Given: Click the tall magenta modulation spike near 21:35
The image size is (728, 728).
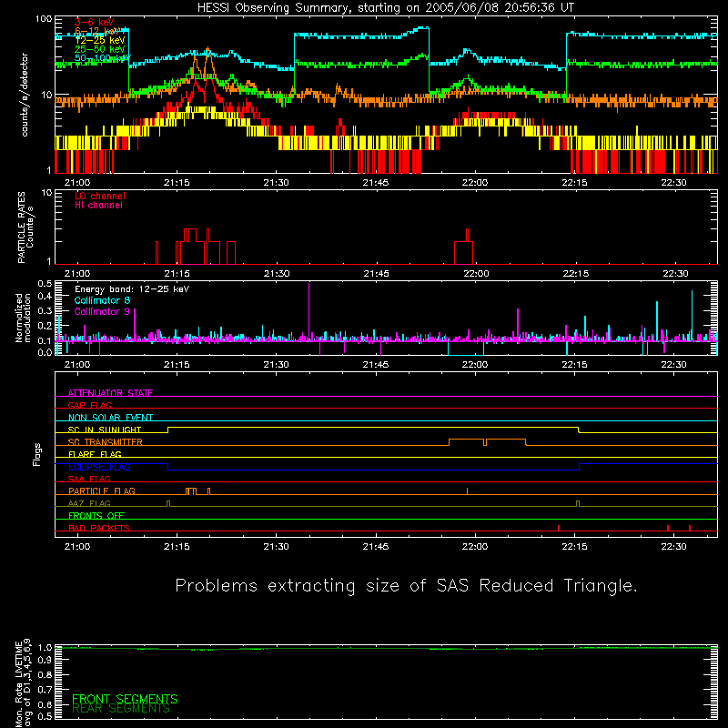Looking at the screenshot, I should [308, 311].
